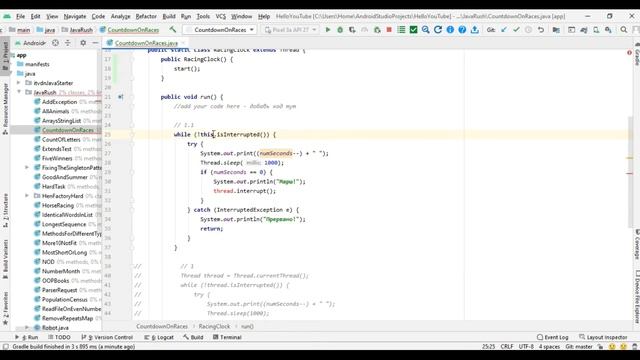This screenshot has width=640, height=360.
Task: Expand FixingTheSingletonPatte tree node
Action: coord(27,168)
